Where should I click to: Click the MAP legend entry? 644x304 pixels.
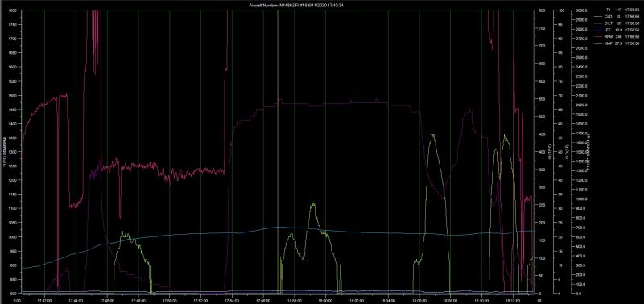(609, 43)
